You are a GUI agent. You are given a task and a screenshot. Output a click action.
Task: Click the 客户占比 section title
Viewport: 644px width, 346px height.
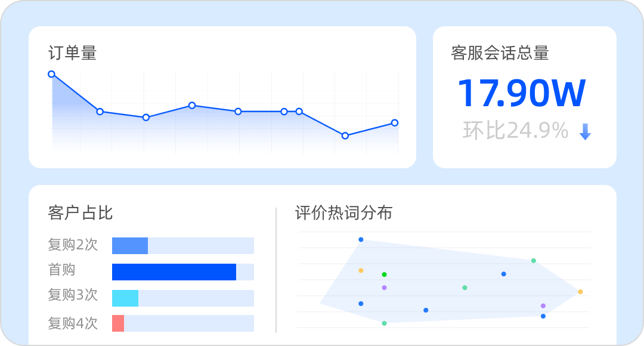pos(80,212)
